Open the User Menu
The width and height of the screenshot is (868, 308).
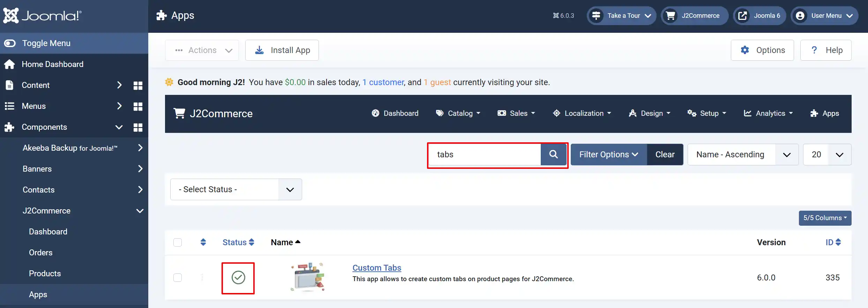pyautogui.click(x=824, y=16)
